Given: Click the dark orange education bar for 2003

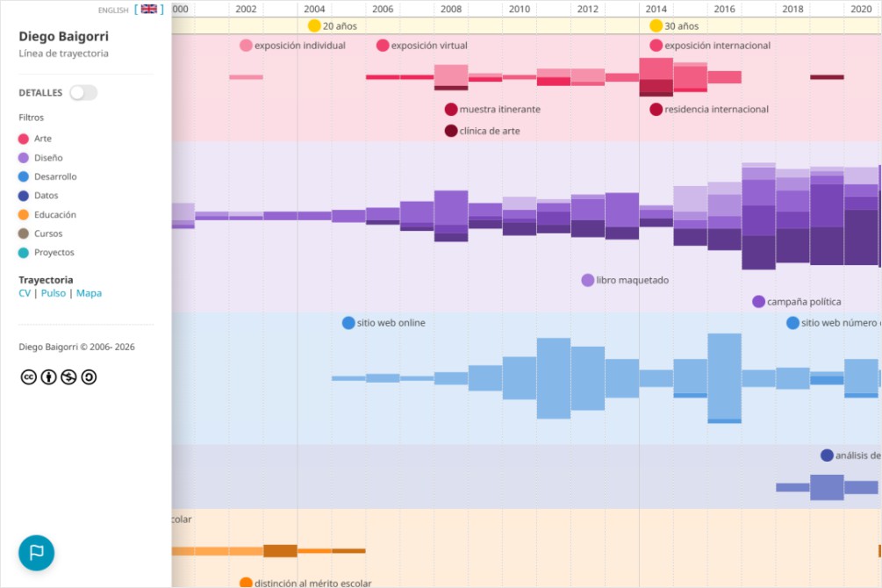Looking at the screenshot, I should 280,551.
